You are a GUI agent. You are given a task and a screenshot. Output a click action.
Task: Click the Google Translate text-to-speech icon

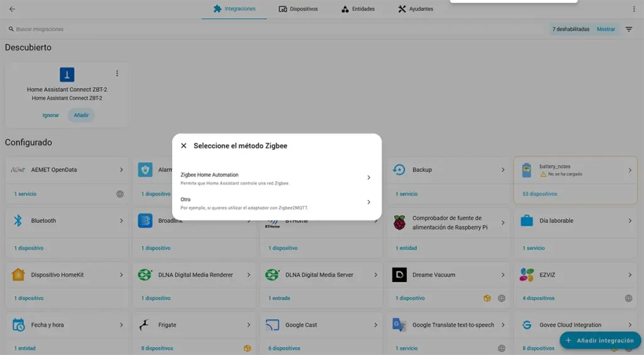399,325
